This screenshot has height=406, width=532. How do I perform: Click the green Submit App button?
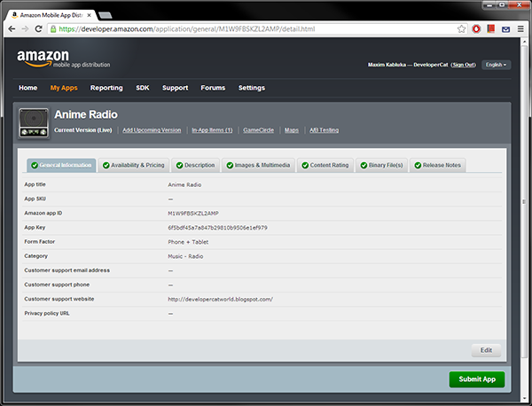pos(477,379)
